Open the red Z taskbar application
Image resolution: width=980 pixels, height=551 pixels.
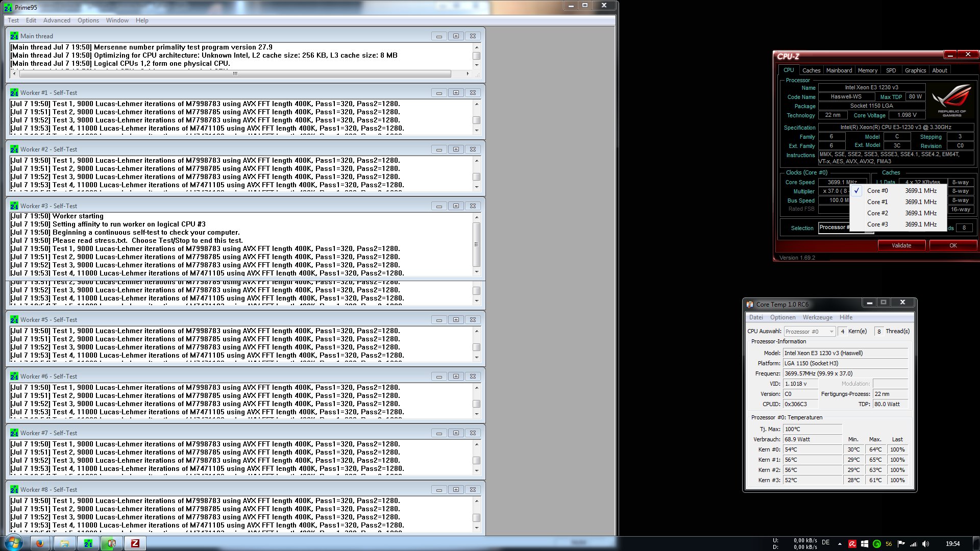coord(135,543)
